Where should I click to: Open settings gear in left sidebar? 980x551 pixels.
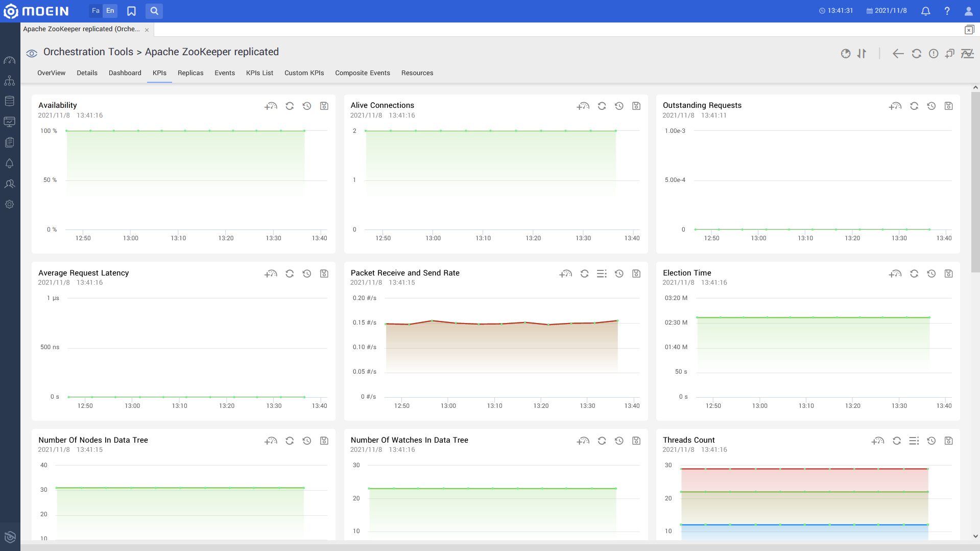10,204
